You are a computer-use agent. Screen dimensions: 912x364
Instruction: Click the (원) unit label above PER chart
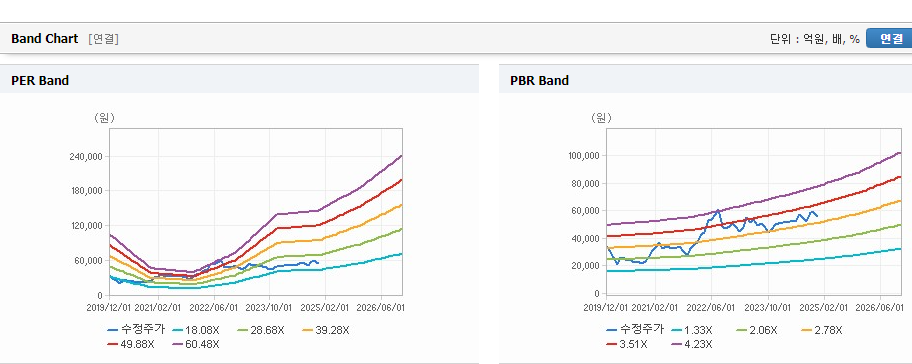104,118
